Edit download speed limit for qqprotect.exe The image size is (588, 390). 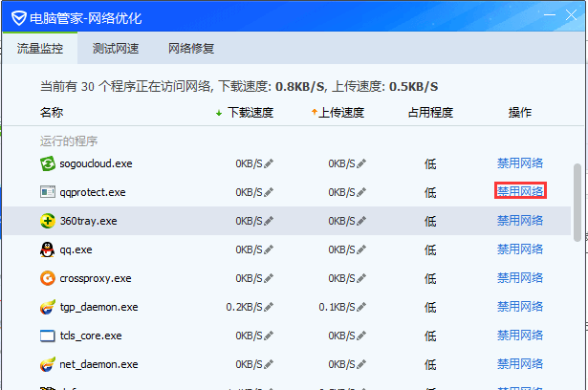269,192
